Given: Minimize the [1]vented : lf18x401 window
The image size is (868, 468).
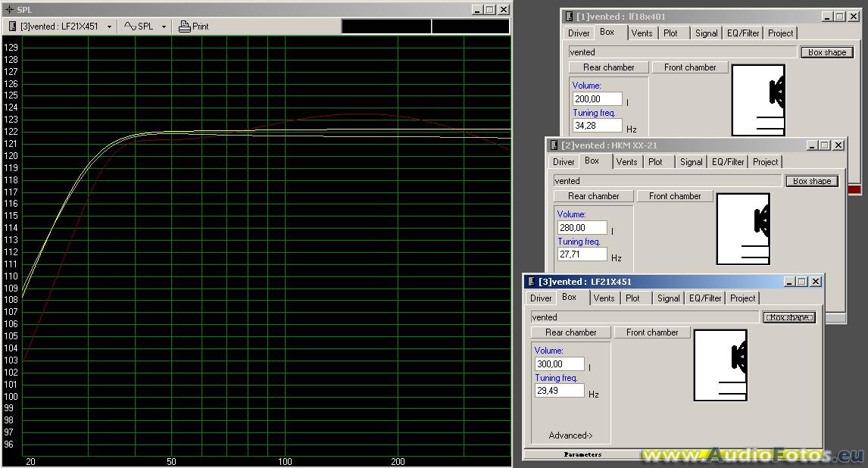Looking at the screenshot, I should pyautogui.click(x=828, y=17).
